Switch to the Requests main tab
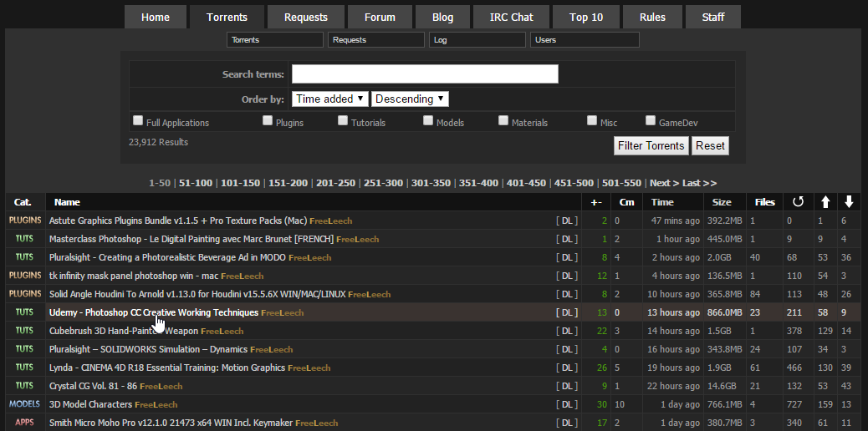Viewport: 868px width, 431px height. 306,18
